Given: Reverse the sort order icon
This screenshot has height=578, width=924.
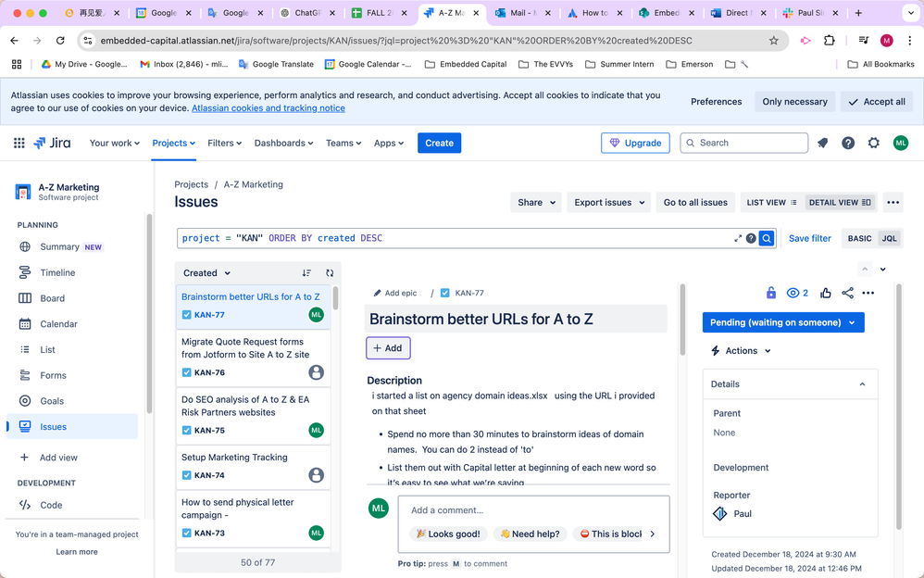Looking at the screenshot, I should point(306,273).
